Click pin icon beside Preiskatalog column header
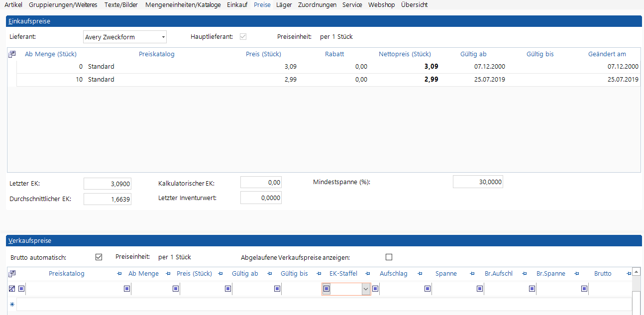This screenshot has width=644, height=315. coord(119,274)
